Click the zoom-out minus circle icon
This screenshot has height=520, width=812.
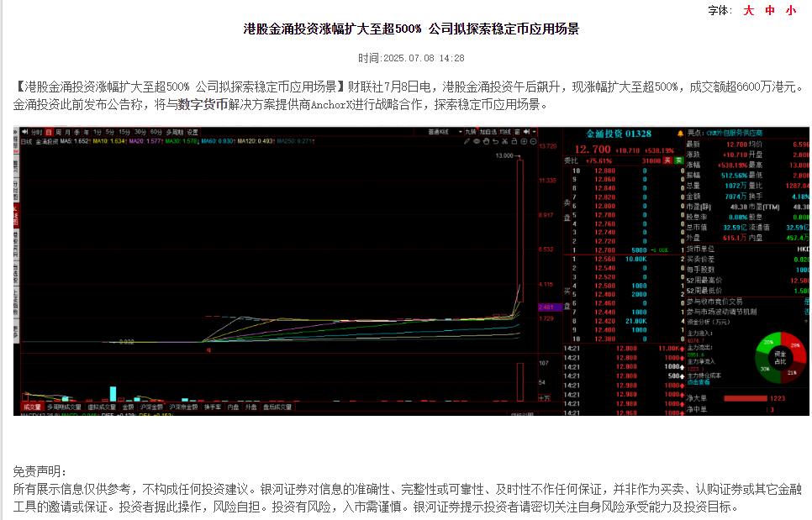click(534, 141)
